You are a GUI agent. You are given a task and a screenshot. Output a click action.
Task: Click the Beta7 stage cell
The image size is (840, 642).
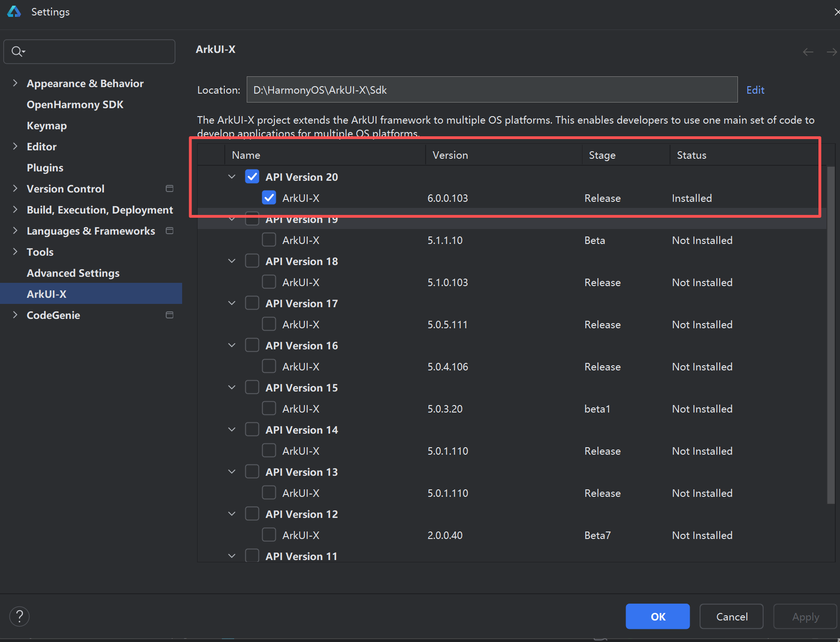pyautogui.click(x=597, y=535)
